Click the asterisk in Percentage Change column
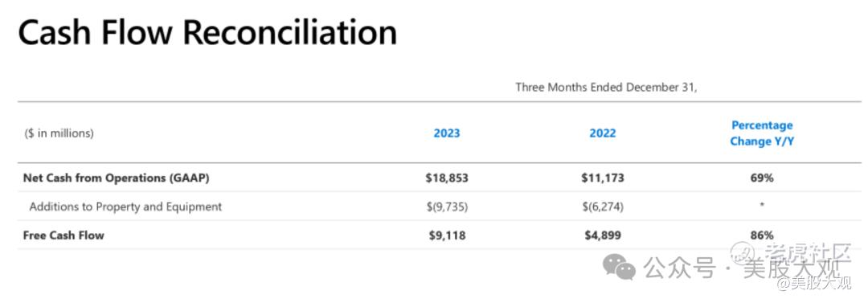868x303 pixels. tap(762, 206)
